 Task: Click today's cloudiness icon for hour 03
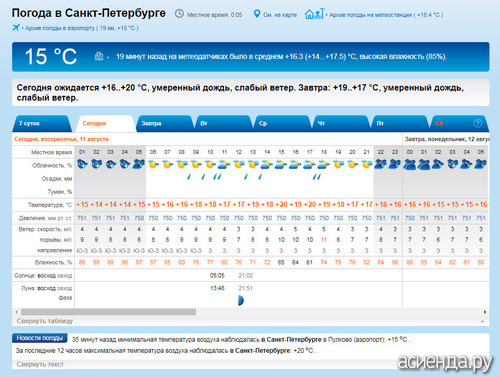point(111,164)
